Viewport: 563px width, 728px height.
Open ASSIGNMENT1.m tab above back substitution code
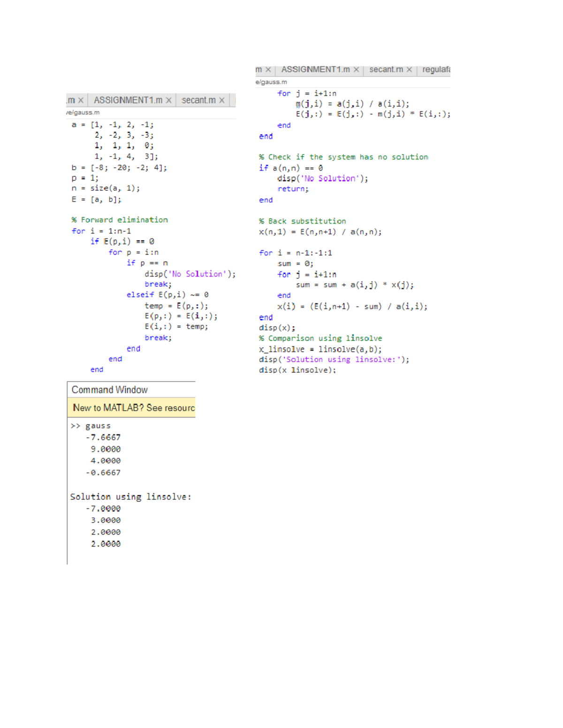pyautogui.click(x=315, y=69)
